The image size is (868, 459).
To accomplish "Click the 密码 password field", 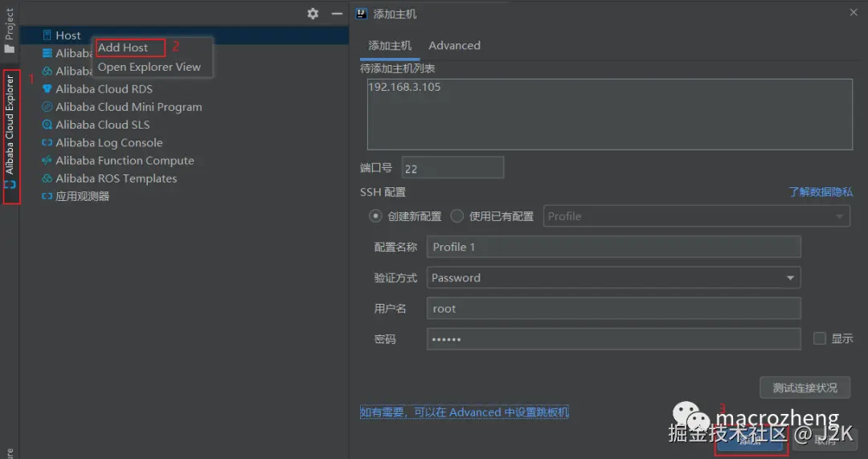I will tap(613, 339).
